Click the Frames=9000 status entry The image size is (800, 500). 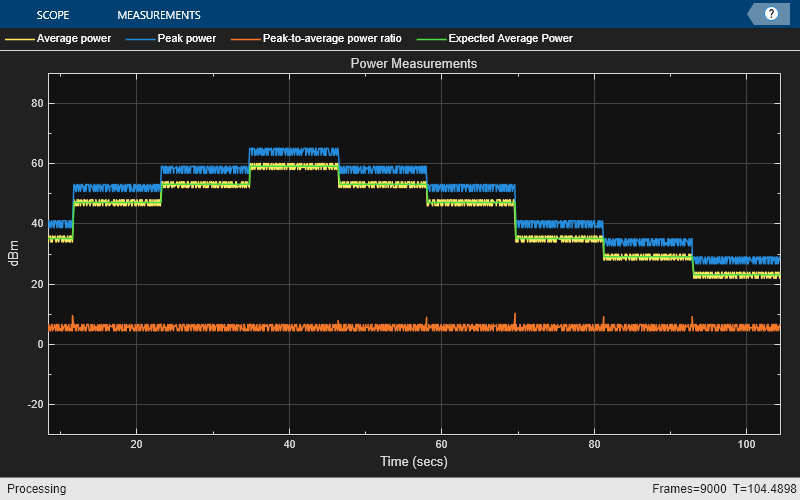coord(689,489)
